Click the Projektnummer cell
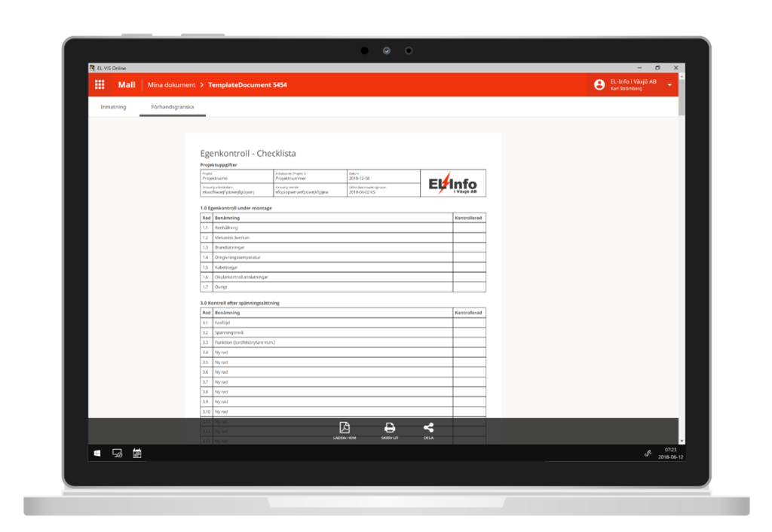 [x=310, y=176]
